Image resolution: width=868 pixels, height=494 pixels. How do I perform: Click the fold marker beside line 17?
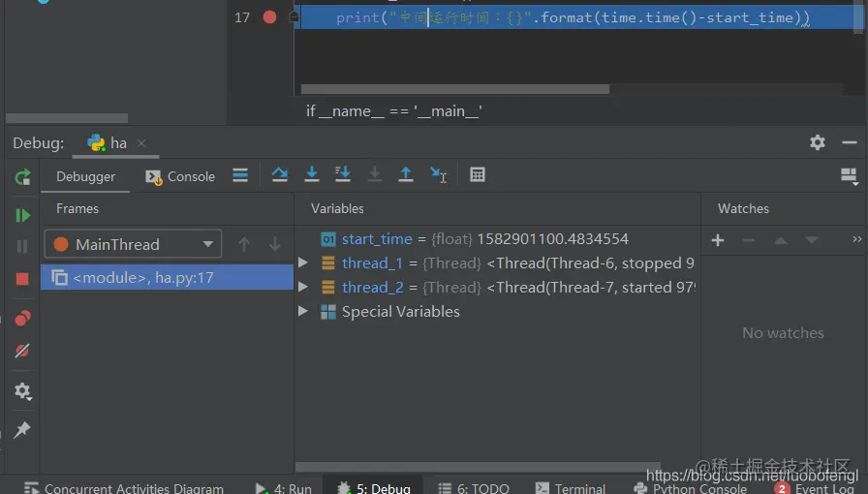294,17
